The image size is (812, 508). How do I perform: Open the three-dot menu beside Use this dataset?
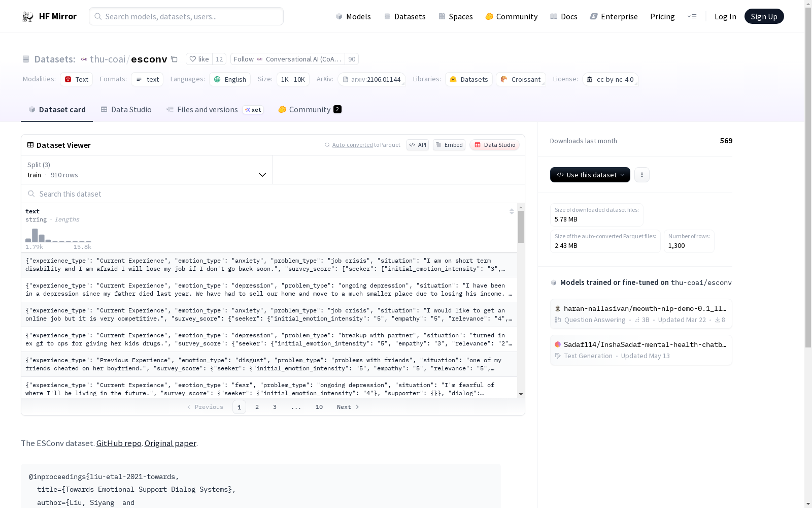pyautogui.click(x=642, y=175)
